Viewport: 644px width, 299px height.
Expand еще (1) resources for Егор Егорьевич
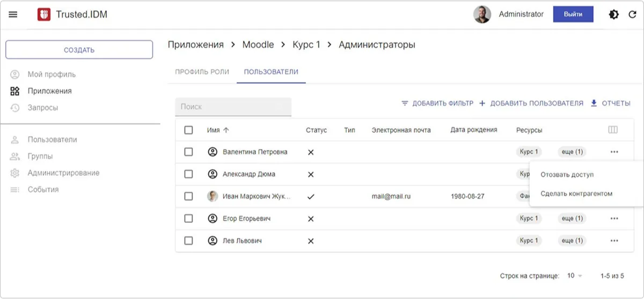point(572,219)
